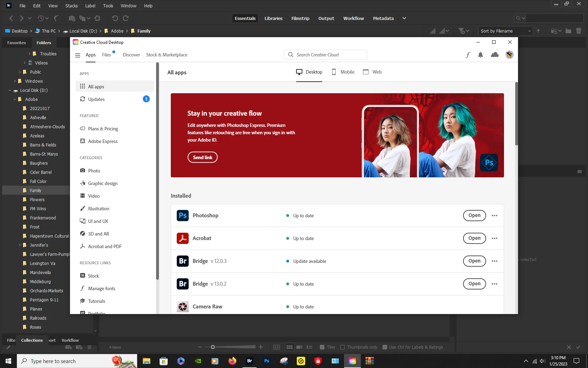
Task: Go forward in Bridge navigation toolbar
Action: pyautogui.click(x=22, y=18)
